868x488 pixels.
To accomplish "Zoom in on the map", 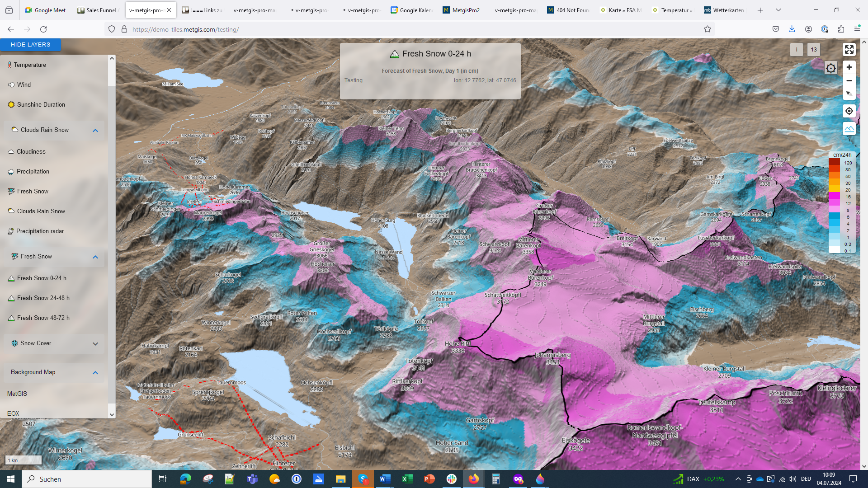I will (x=849, y=67).
